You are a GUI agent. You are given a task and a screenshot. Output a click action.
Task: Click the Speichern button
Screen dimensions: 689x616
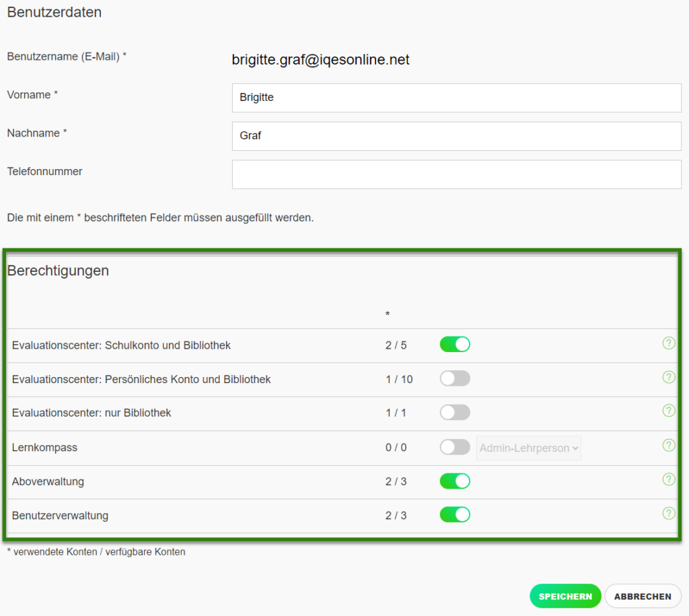coord(565,596)
